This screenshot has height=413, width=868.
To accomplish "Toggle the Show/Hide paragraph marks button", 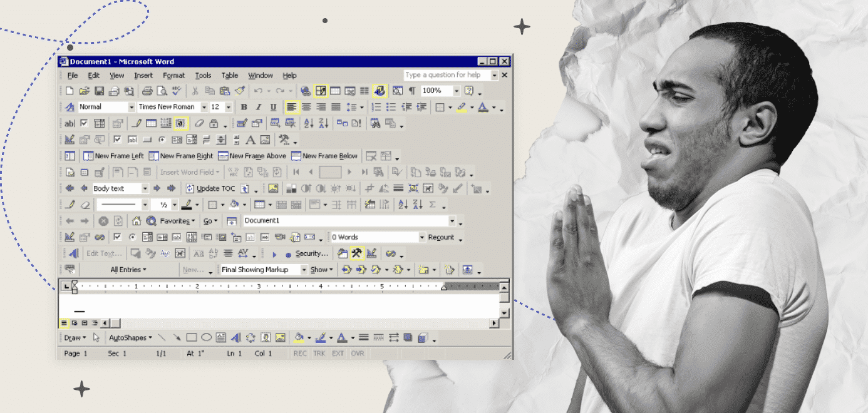I will click(412, 91).
